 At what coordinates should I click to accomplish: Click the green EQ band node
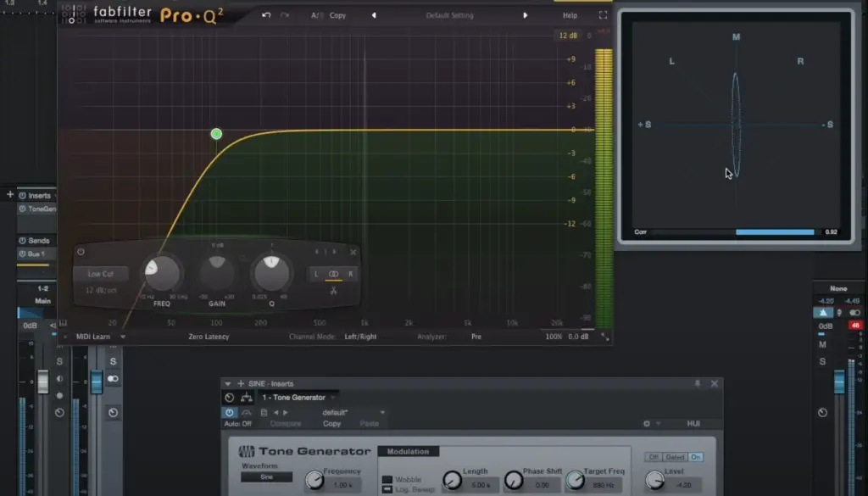click(216, 133)
